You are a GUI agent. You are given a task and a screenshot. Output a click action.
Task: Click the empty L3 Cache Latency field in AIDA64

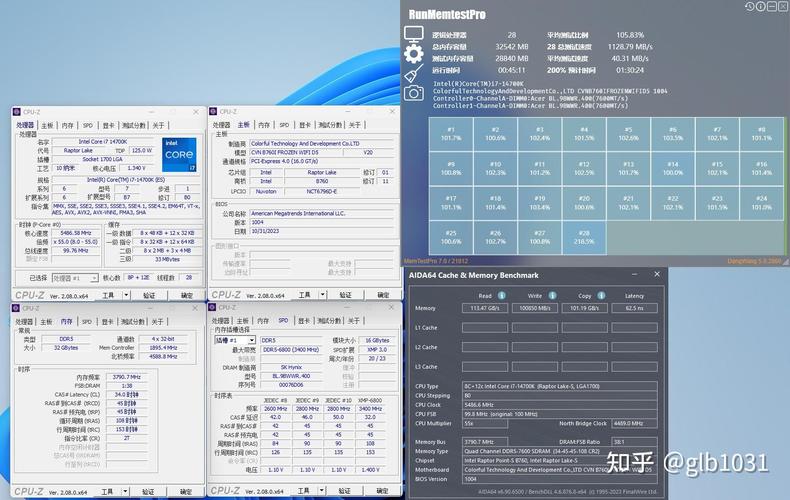point(634,367)
